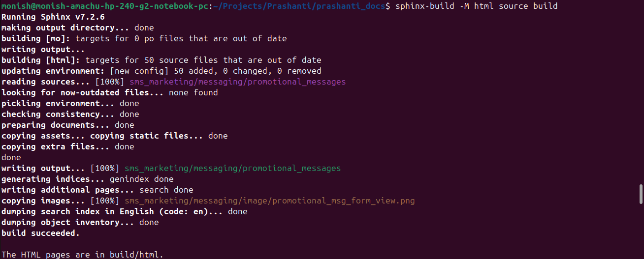
Task: Click the sphinx-build command text
Action: coord(476,6)
